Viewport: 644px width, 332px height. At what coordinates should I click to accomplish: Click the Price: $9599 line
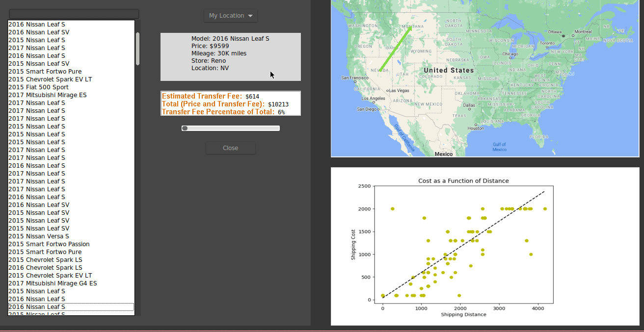coord(210,46)
